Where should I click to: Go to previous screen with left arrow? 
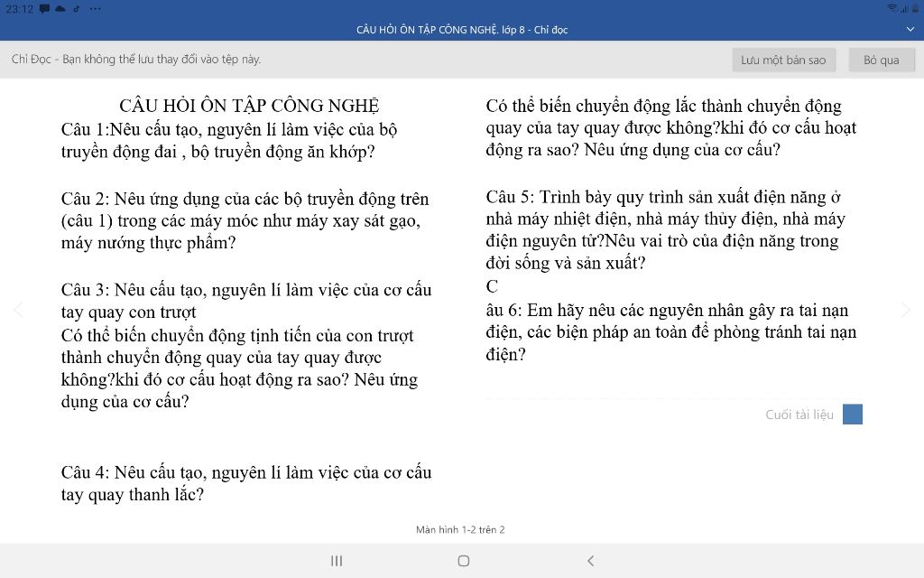click(18, 309)
